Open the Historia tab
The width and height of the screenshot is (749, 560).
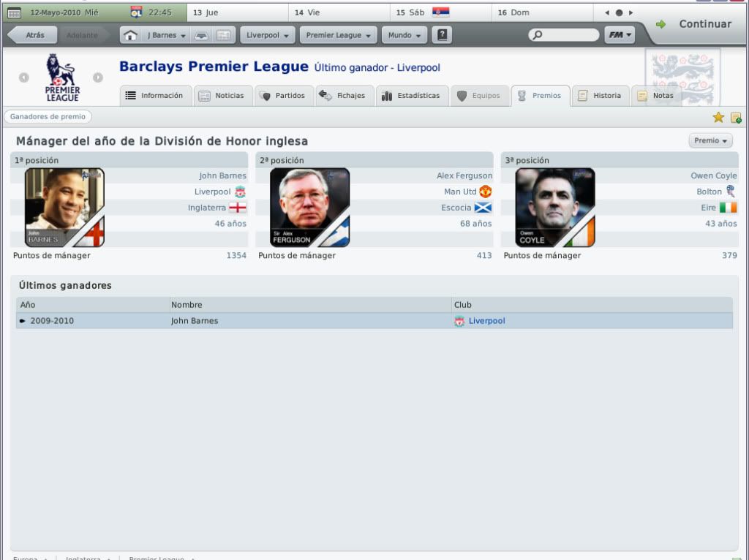click(601, 96)
